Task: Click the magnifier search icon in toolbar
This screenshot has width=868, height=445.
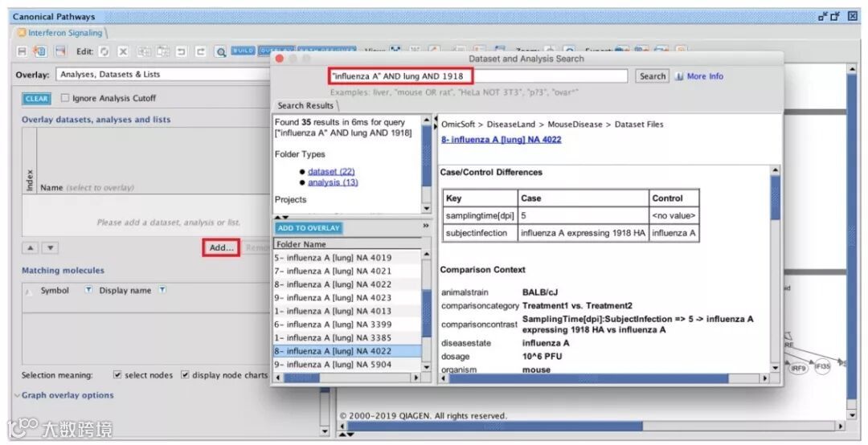Action: (220, 52)
